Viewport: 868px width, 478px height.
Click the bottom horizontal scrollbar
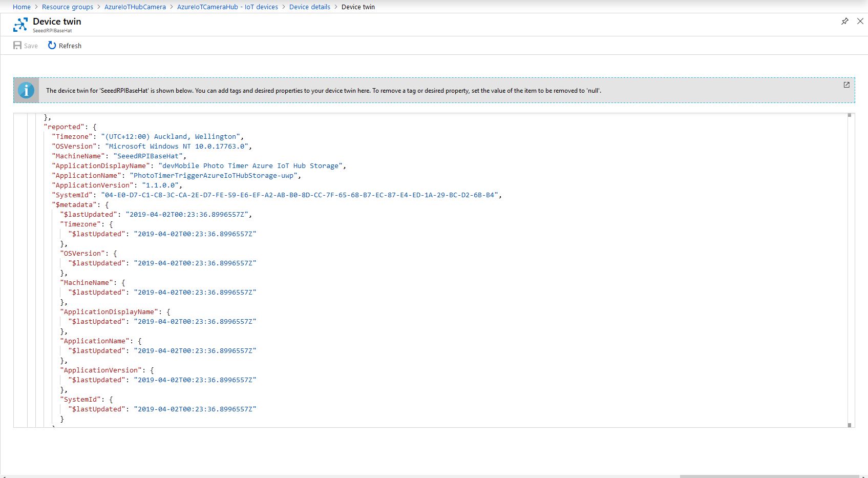[x=768, y=476]
